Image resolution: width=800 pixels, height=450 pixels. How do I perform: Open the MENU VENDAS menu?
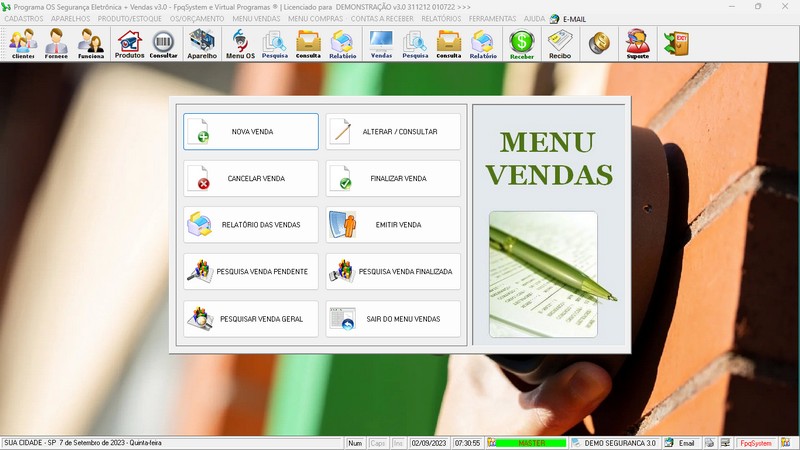point(256,19)
